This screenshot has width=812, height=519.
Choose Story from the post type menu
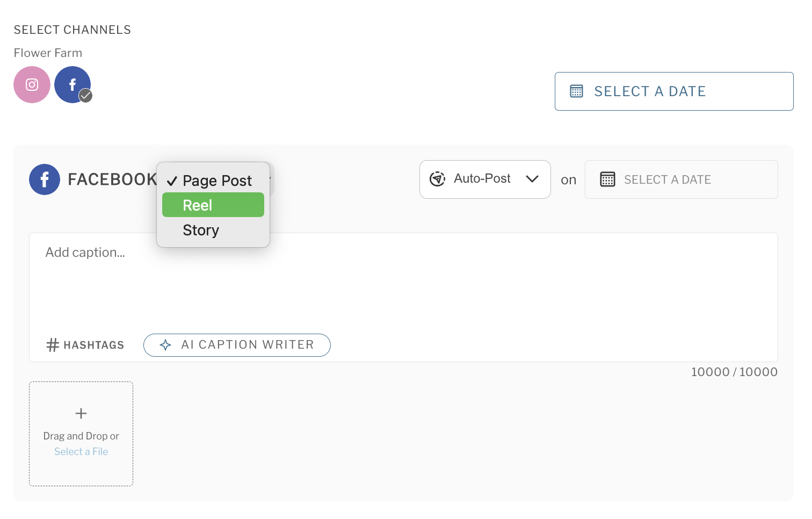click(x=201, y=230)
